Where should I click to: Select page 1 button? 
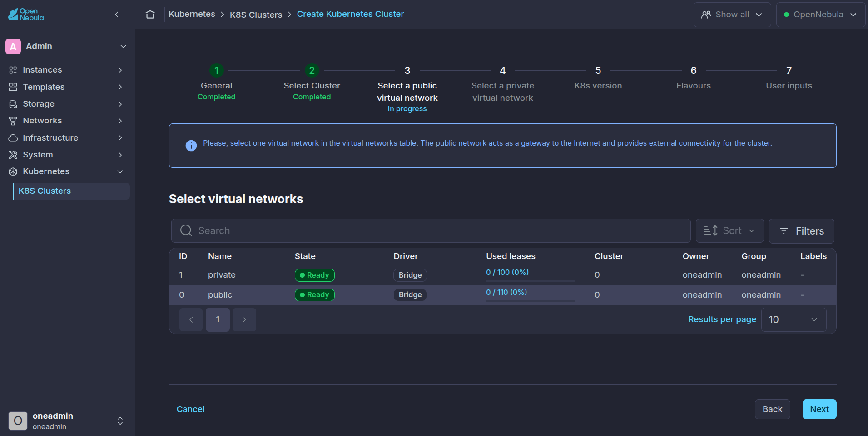(x=218, y=319)
